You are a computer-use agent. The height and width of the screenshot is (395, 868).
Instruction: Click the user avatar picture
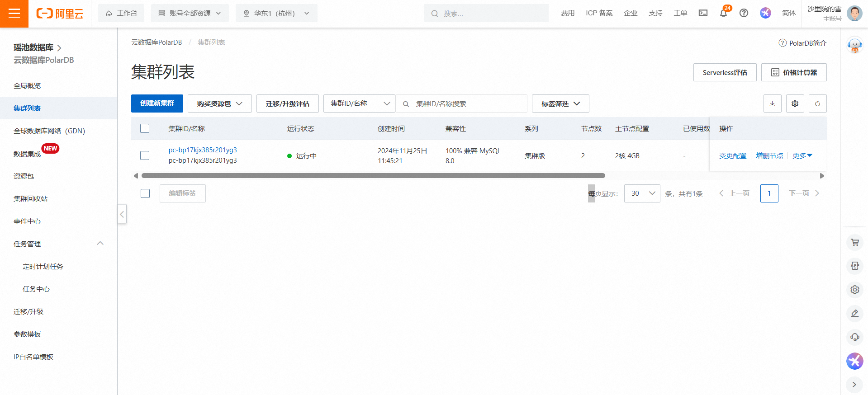[854, 13]
